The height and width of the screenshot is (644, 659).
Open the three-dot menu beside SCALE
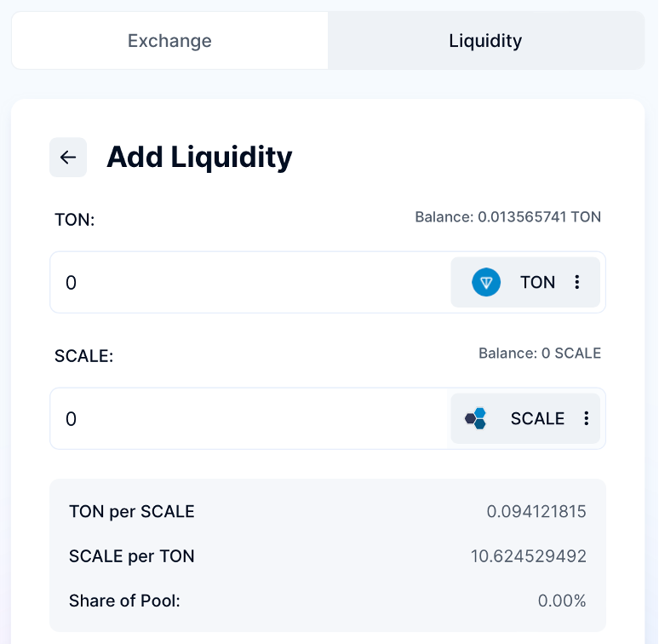tap(587, 418)
